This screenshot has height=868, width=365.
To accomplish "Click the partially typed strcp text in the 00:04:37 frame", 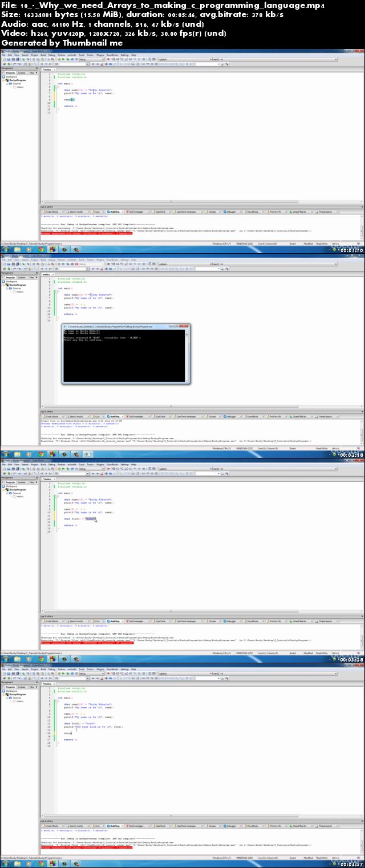I will click(67, 733).
